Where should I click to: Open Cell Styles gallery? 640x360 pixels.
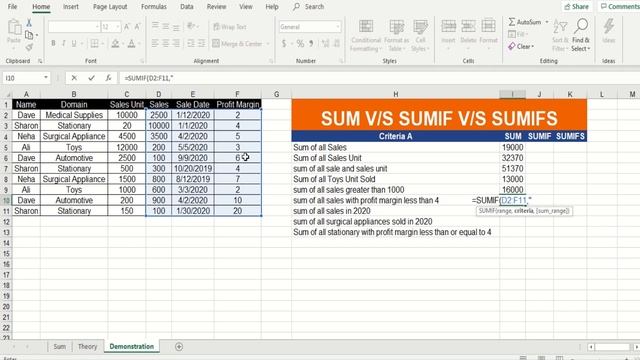tap(420, 36)
